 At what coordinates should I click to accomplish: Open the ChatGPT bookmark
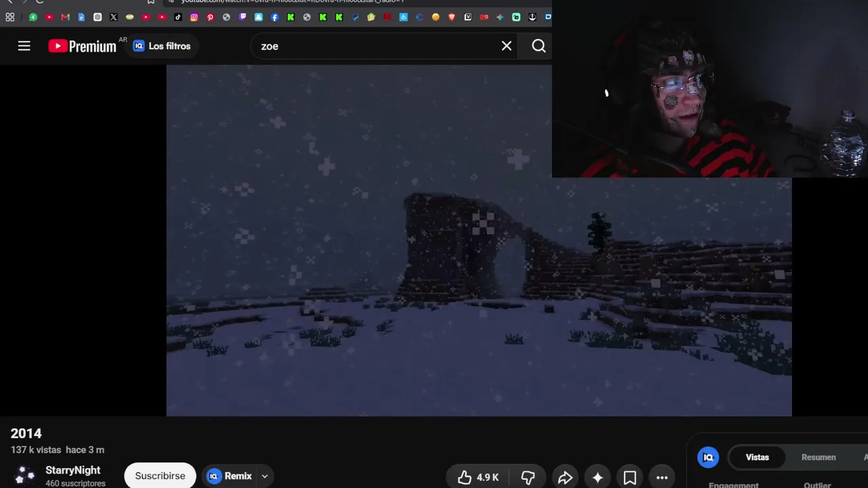(98, 17)
